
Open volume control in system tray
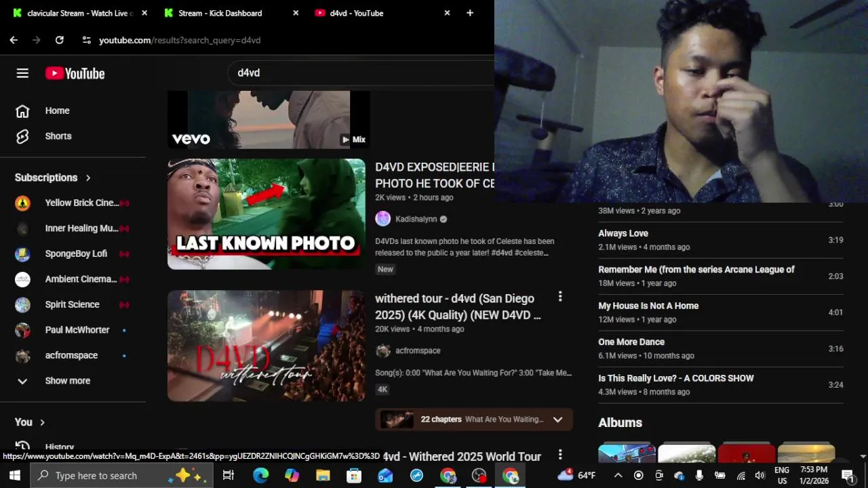click(x=760, y=476)
